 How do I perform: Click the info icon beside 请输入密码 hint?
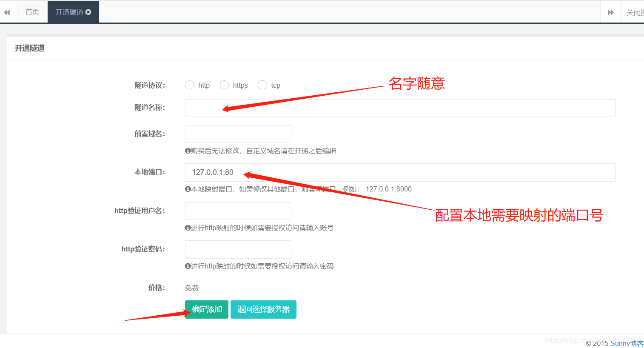[x=188, y=266]
